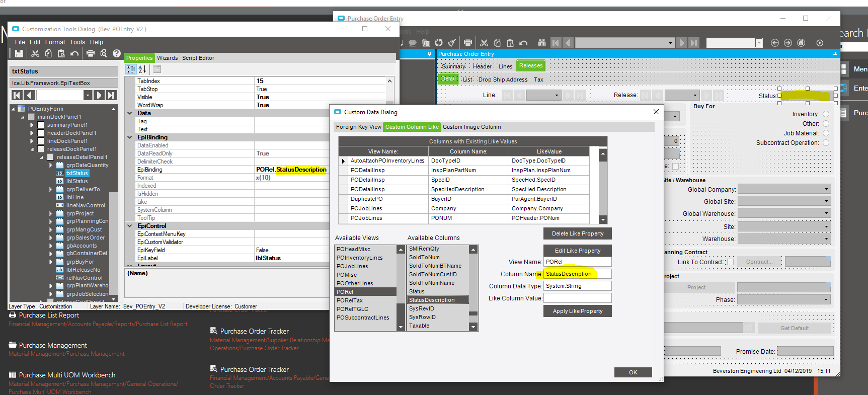The image size is (868, 395).
Task: Open the Purchase List Report link in background menu
Action: click(49, 315)
